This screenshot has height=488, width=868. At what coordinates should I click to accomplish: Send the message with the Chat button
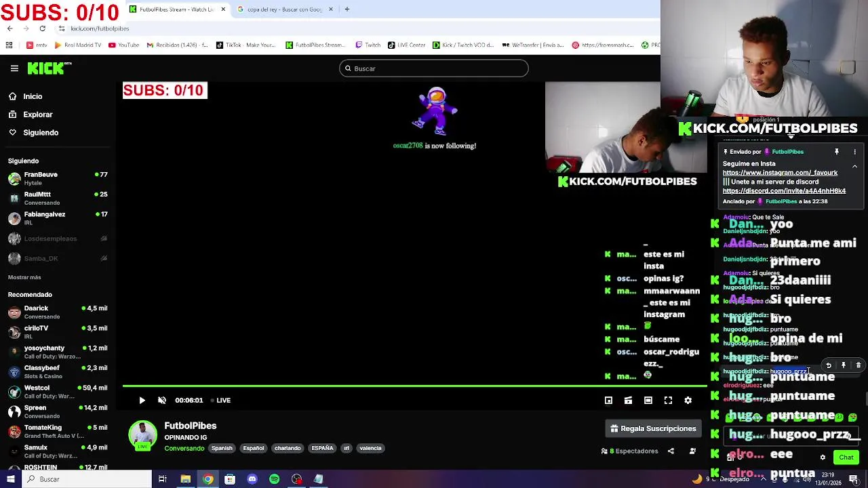[846, 457]
